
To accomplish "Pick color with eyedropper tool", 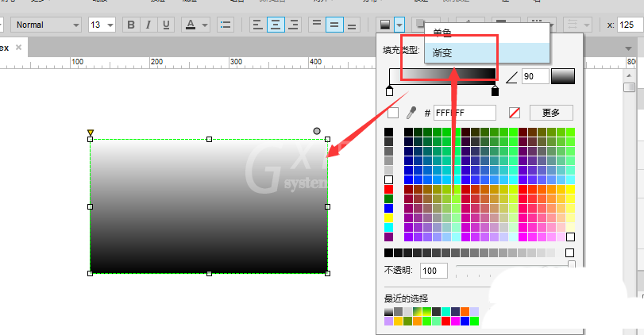I will point(411,113).
